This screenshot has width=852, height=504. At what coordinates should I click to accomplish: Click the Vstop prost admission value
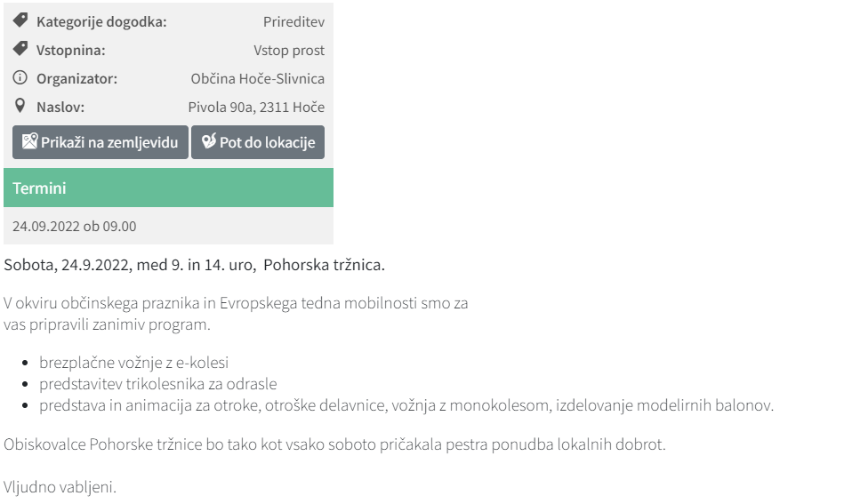289,51
